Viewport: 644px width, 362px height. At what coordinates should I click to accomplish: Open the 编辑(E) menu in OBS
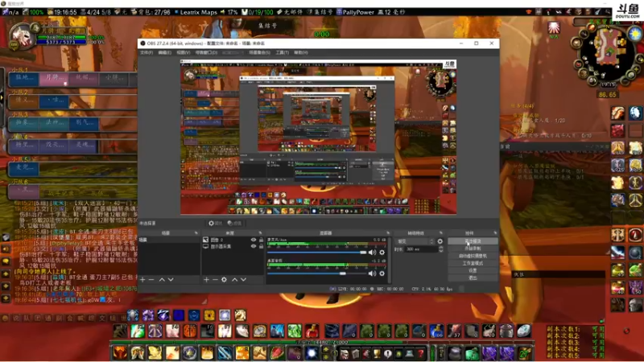(165, 52)
